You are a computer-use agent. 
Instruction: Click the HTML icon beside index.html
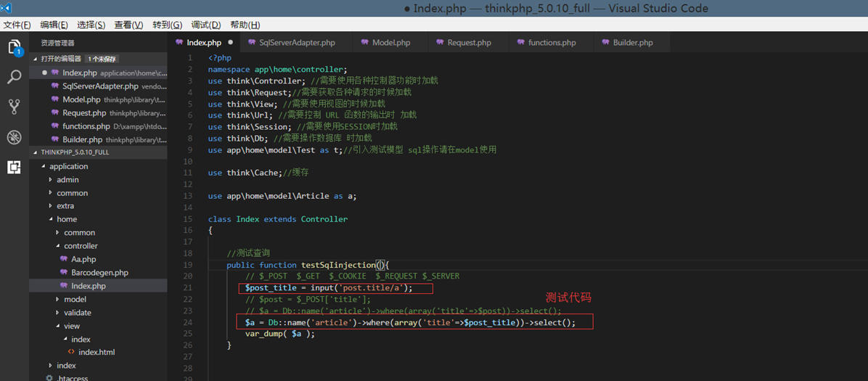tap(71, 352)
